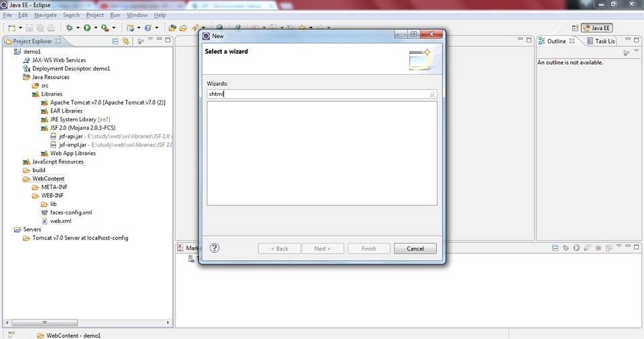Switch to the Task List tab
The image size is (644, 339).
pyautogui.click(x=604, y=41)
